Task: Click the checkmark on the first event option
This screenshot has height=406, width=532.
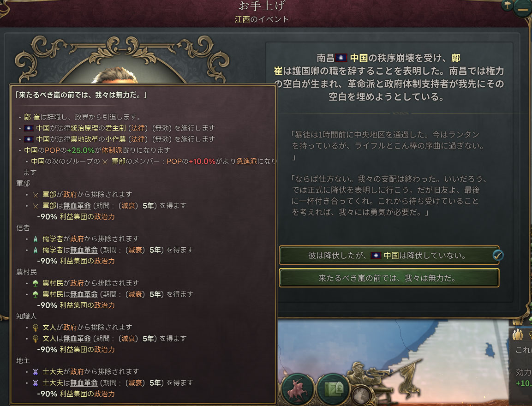Action: click(498, 256)
